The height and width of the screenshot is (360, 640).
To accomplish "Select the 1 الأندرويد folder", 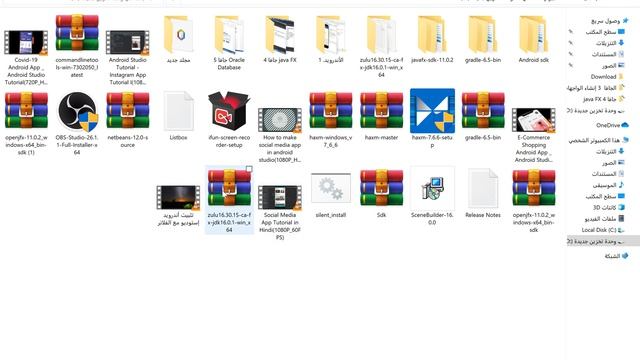I will [x=331, y=39].
